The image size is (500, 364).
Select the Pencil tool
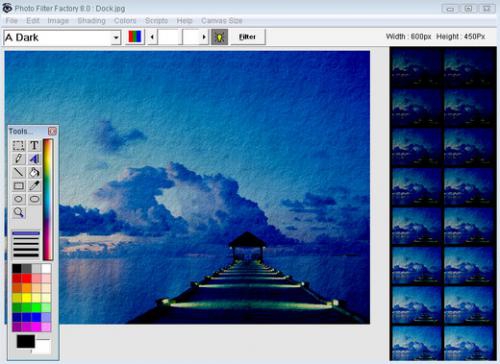(19, 159)
